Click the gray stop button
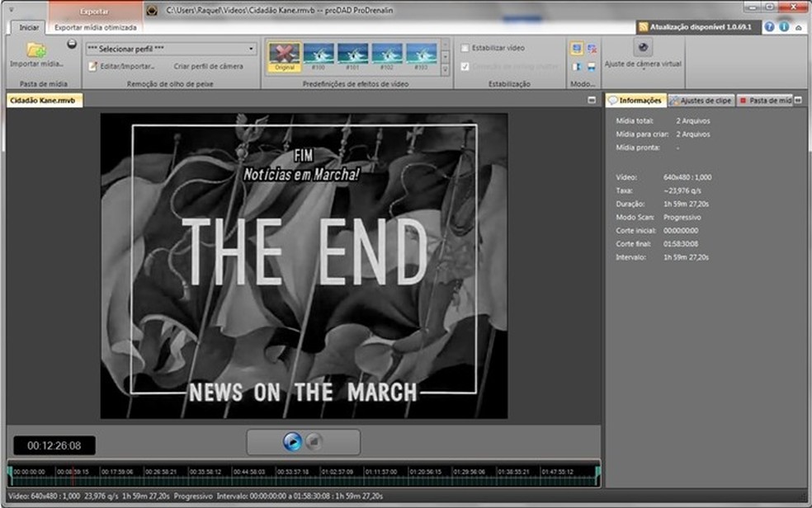The height and width of the screenshot is (508, 812). click(x=314, y=442)
